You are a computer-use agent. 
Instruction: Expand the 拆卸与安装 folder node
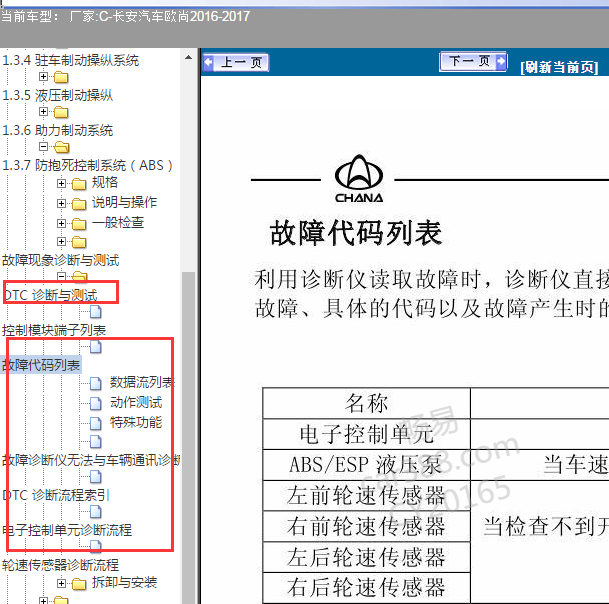(x=61, y=583)
